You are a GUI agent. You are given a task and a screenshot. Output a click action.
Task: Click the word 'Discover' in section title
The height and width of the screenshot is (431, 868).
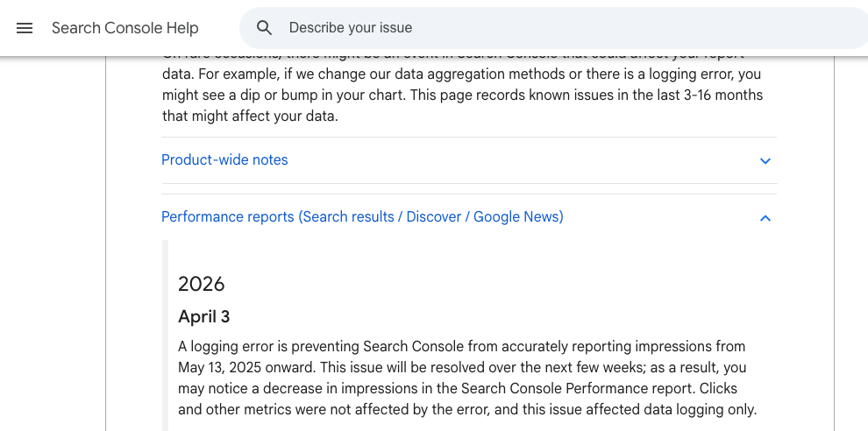point(433,217)
